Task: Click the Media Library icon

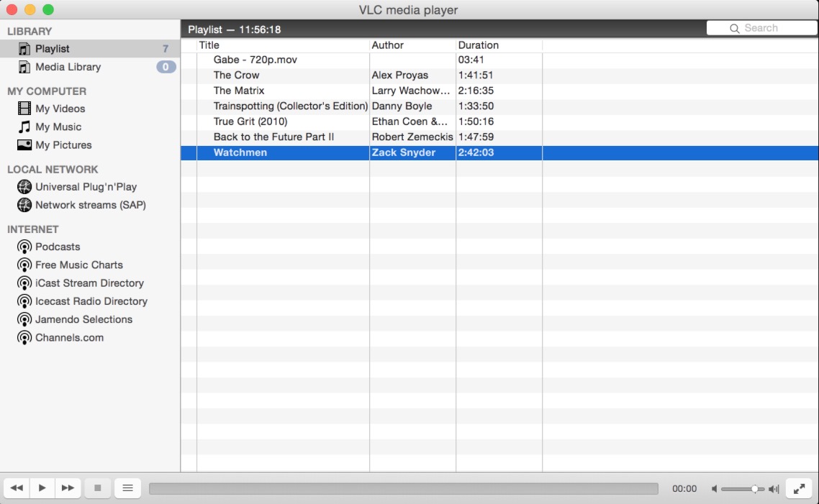Action: click(24, 67)
